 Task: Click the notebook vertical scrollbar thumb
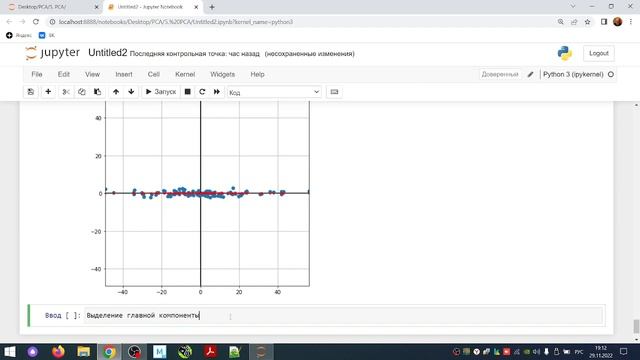tap(636, 326)
